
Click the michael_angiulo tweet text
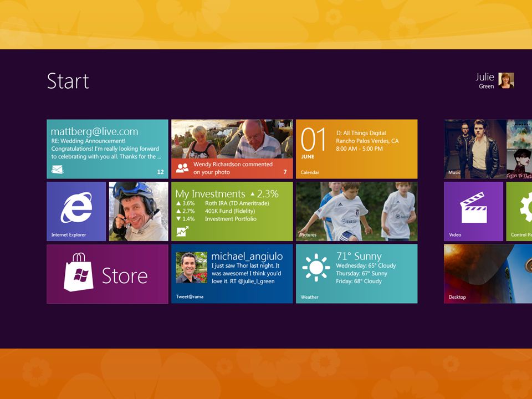point(246,273)
